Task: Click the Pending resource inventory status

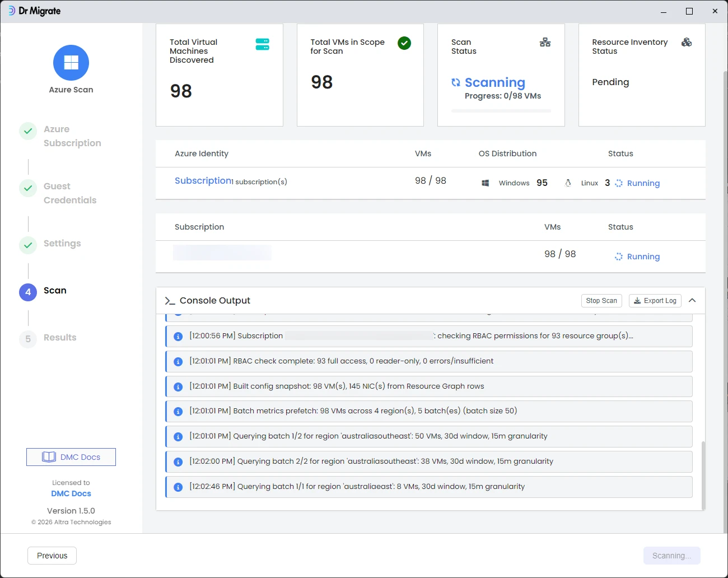Action: coord(610,82)
